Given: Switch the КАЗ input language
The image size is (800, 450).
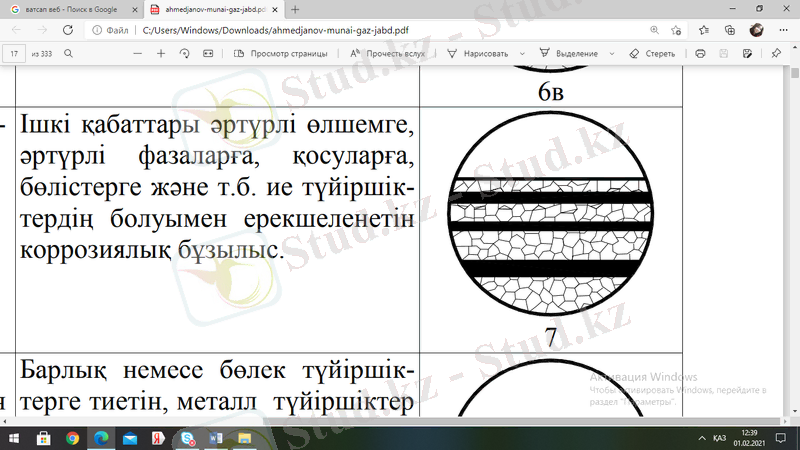Looking at the screenshot, I should click(x=719, y=438).
